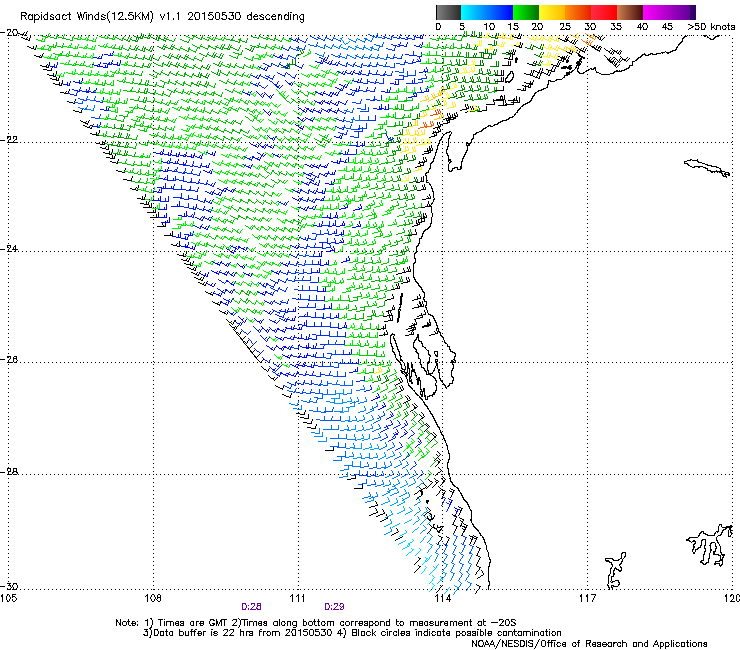This screenshot has height=650, width=740.
Task: Click the 'NOAA/NESDIS/Office of Research and Applications' credit
Action: pyautogui.click(x=589, y=644)
